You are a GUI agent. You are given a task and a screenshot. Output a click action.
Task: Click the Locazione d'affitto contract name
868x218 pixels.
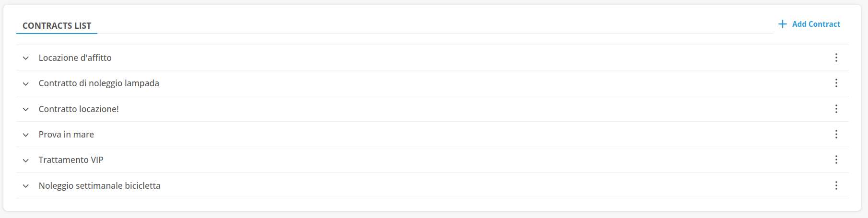(x=75, y=57)
